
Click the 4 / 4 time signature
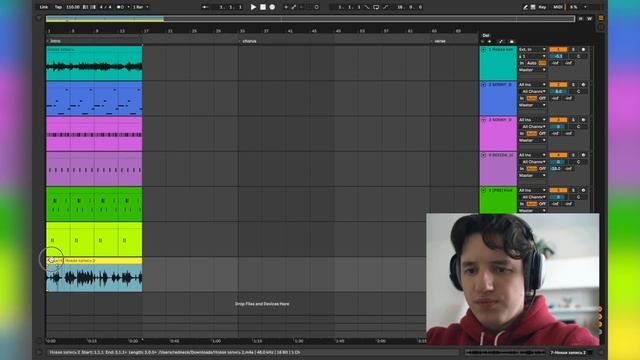pos(105,7)
